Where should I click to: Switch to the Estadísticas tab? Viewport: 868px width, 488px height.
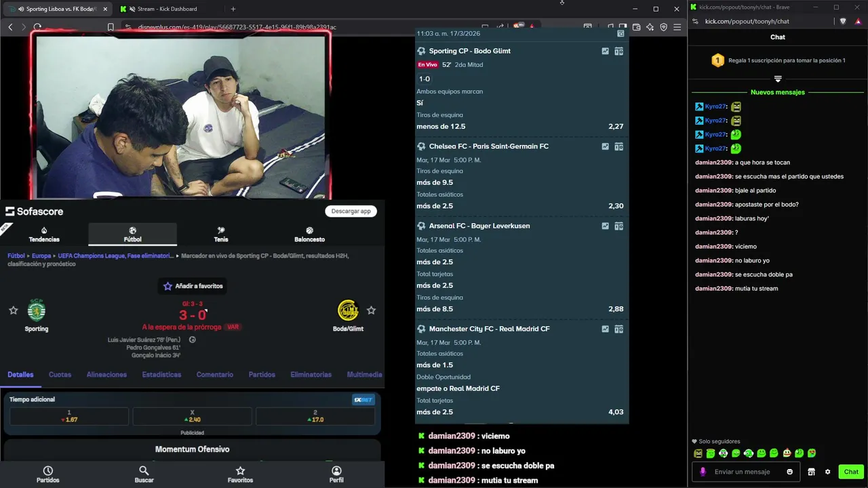pyautogui.click(x=161, y=375)
